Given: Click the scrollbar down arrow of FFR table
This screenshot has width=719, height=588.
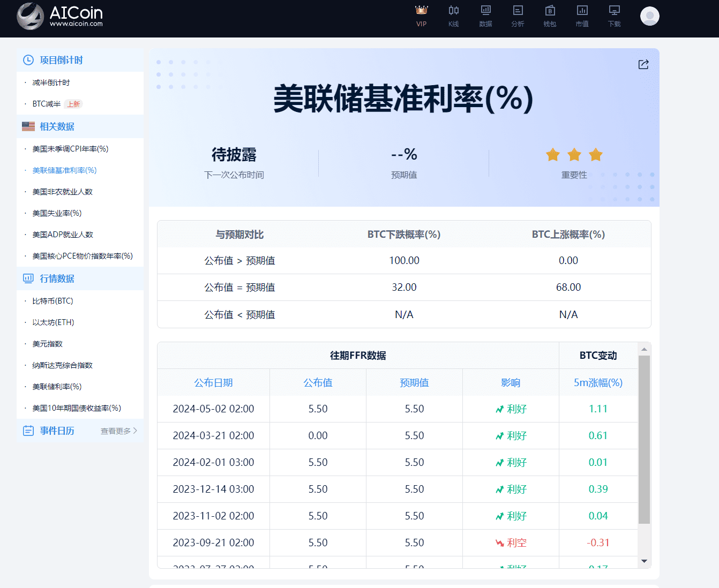Looking at the screenshot, I should (644, 561).
